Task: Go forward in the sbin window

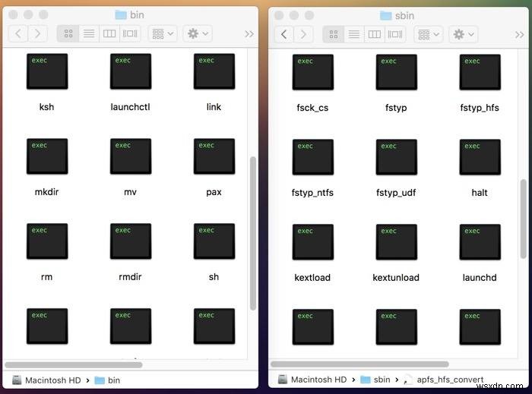Action: click(x=303, y=34)
